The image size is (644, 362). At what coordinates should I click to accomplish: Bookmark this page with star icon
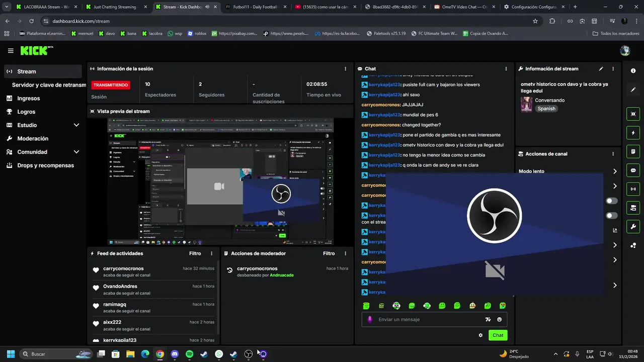pos(535,21)
